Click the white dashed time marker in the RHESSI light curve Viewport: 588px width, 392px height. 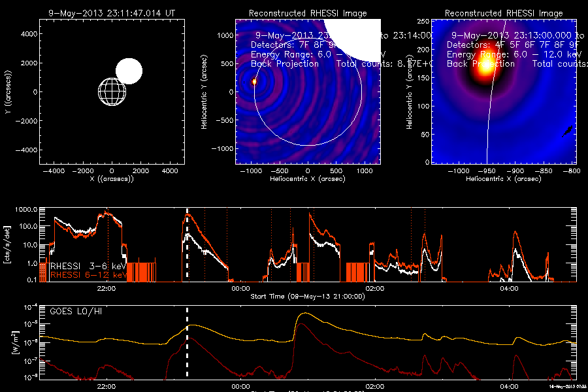pos(188,244)
